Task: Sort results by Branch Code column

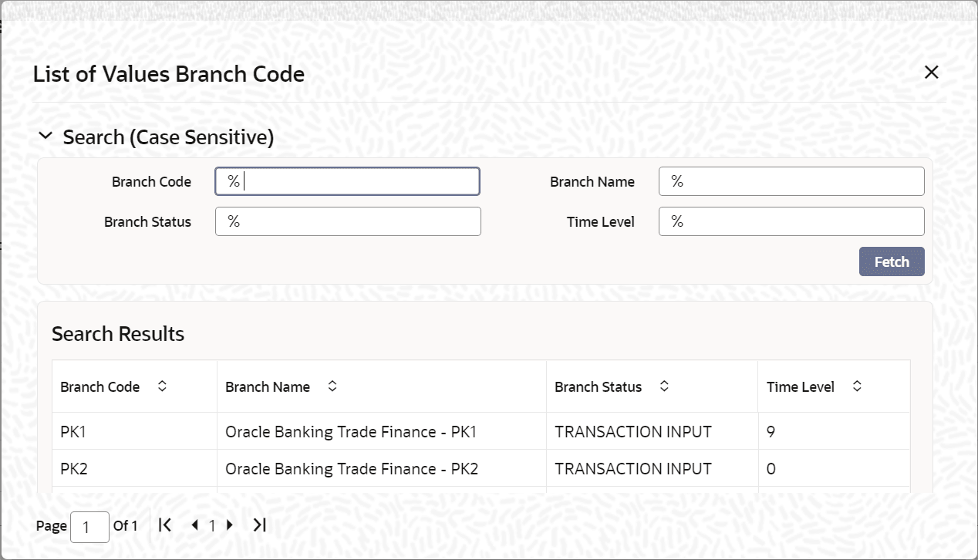Action: tap(162, 386)
